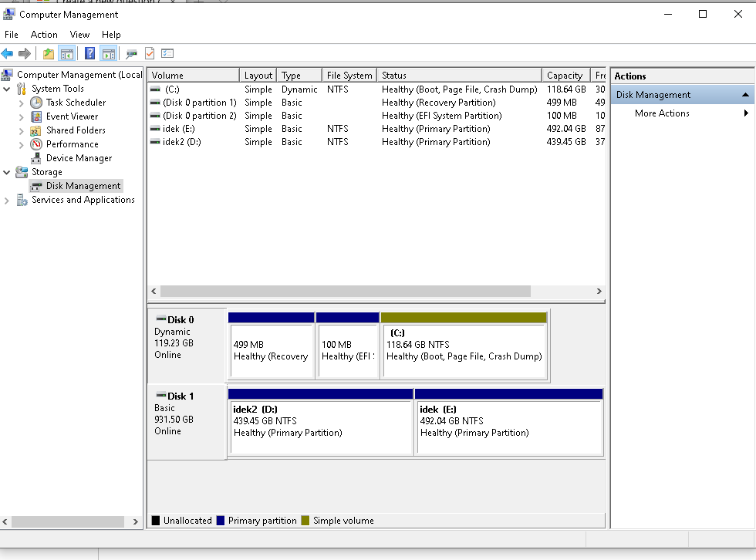Select idek2 (D:) partition on Disk 1
The image size is (756, 560).
tap(320, 426)
